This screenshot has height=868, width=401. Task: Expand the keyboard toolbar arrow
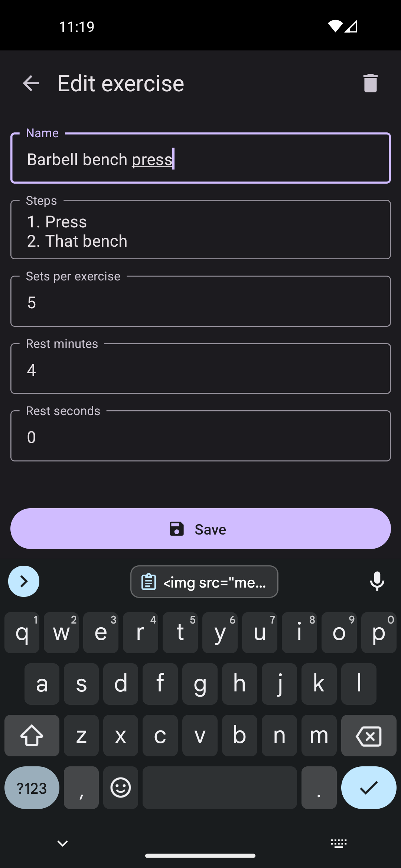pyautogui.click(x=24, y=581)
